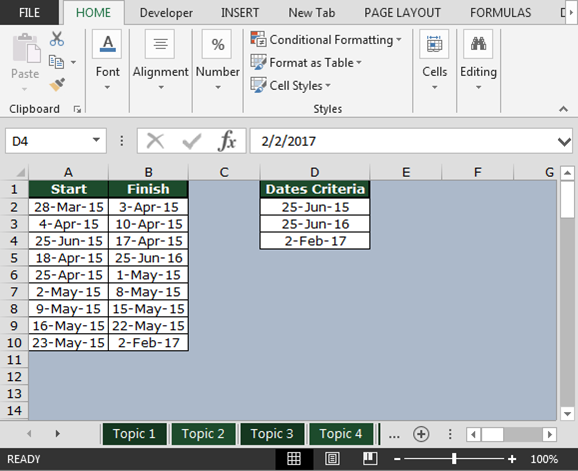Select Normal view grid button
The height and width of the screenshot is (471, 578).
tap(294, 459)
